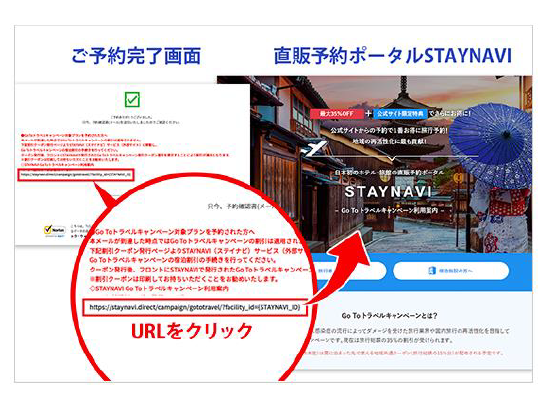Click the airplane logo icon on hero banner
This screenshot has width=556, height=398.
point(313,148)
